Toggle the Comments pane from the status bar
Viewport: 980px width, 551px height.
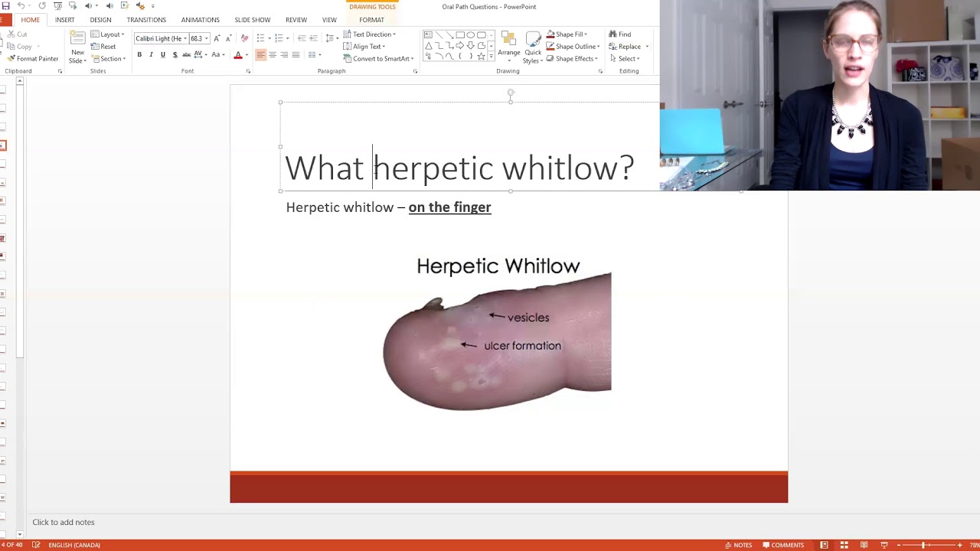click(x=783, y=545)
